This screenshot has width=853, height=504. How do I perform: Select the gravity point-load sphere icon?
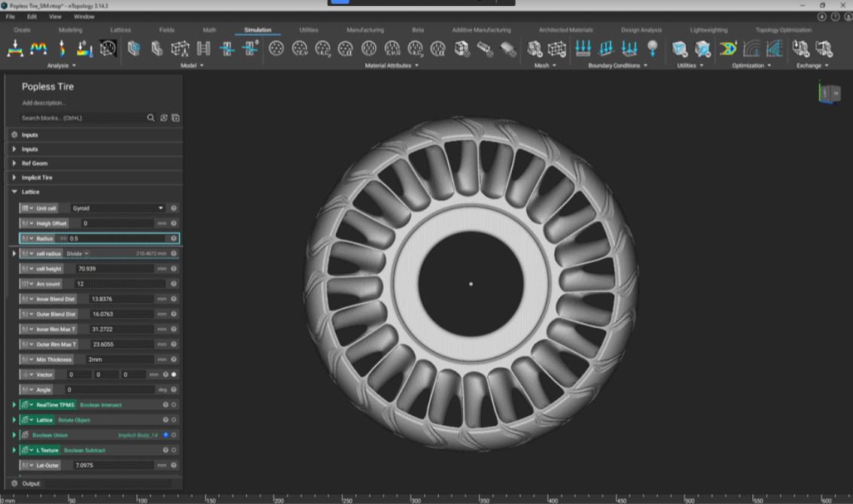point(652,49)
